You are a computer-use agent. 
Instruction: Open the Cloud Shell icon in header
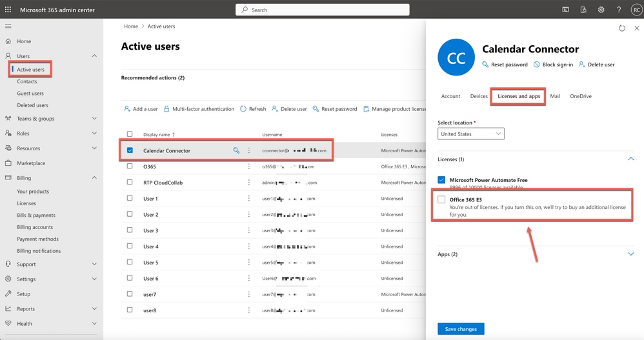point(565,10)
